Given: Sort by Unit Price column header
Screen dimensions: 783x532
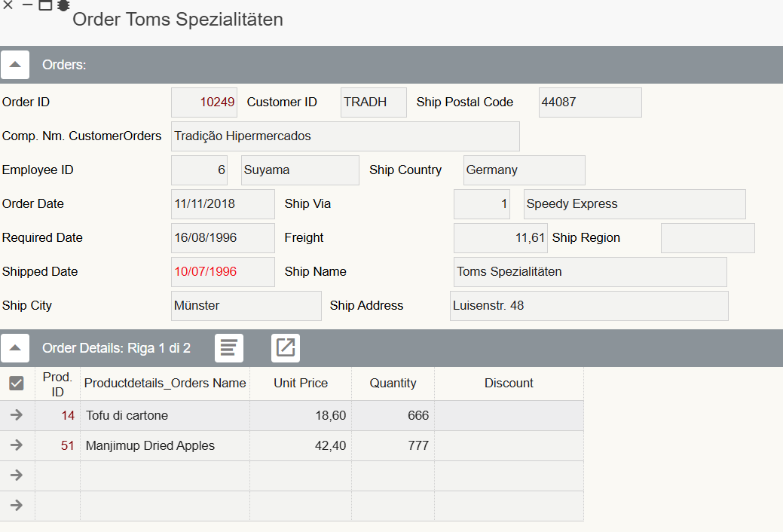Looking at the screenshot, I should [300, 383].
